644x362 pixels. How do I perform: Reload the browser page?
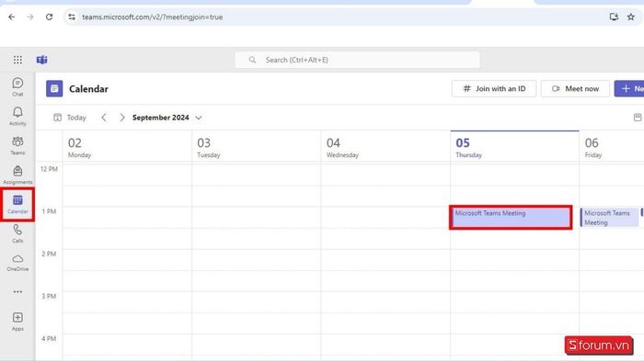tap(49, 17)
